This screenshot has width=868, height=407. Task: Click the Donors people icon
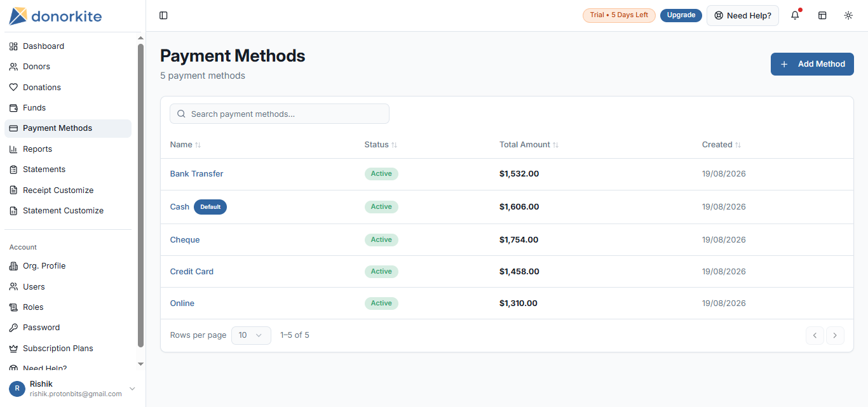tap(13, 67)
